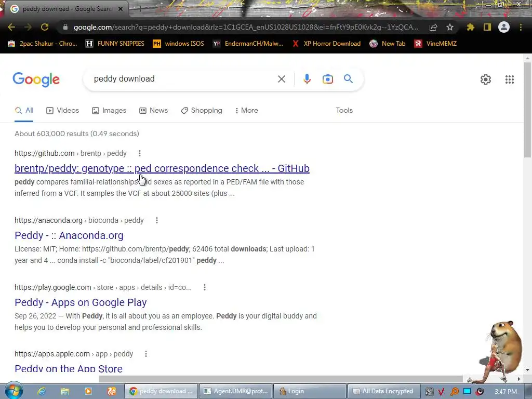
Task: Start voice search with the microphone
Action: (x=307, y=79)
